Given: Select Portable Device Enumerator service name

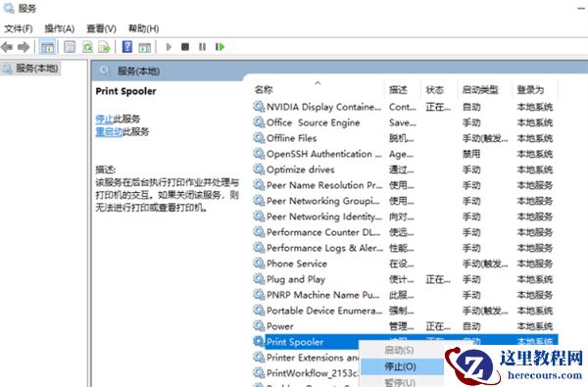Looking at the screenshot, I should pyautogui.click(x=324, y=311).
